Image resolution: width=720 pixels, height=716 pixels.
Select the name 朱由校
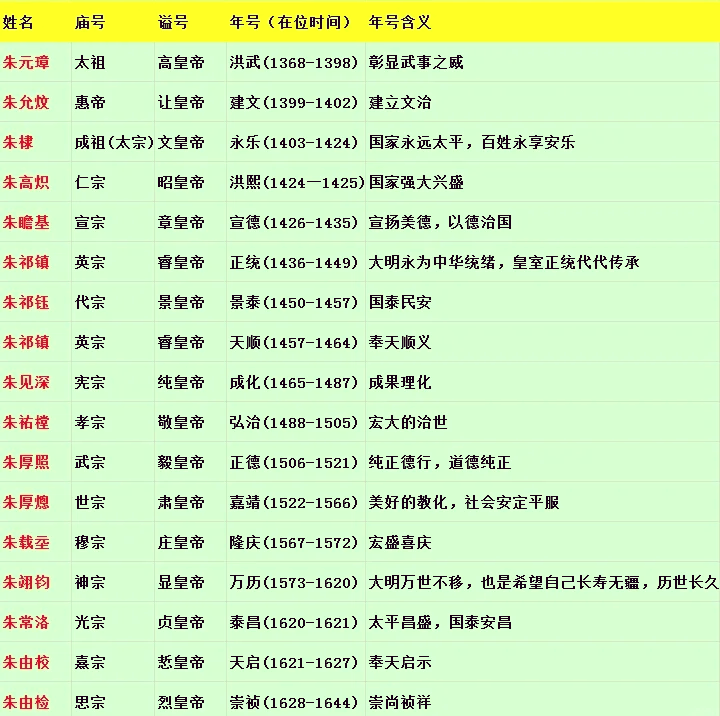26,662
